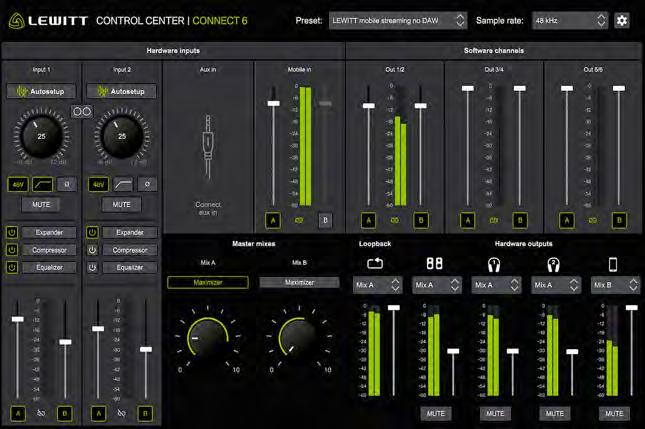Enable 48V phantom power on Input 1

point(18,184)
